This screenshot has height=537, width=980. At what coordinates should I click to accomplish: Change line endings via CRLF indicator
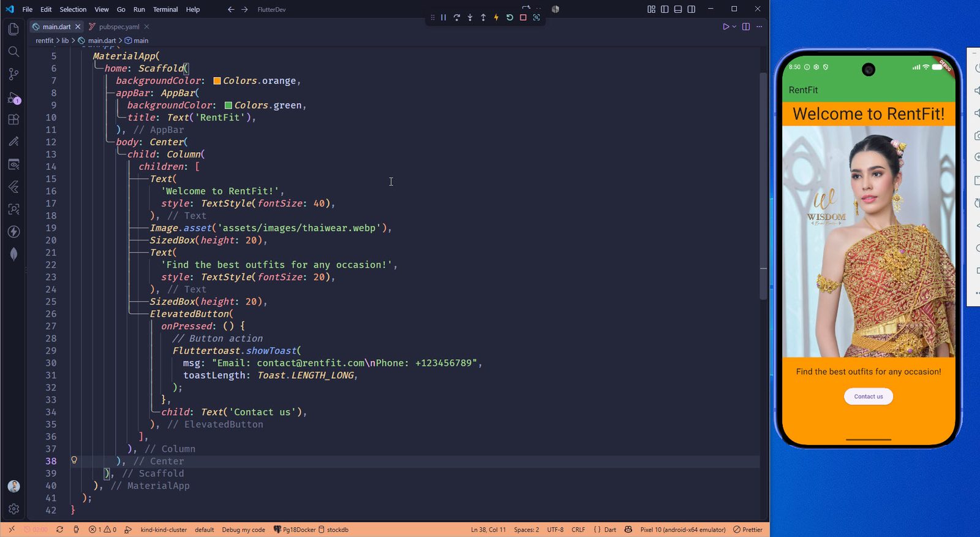tap(578, 530)
